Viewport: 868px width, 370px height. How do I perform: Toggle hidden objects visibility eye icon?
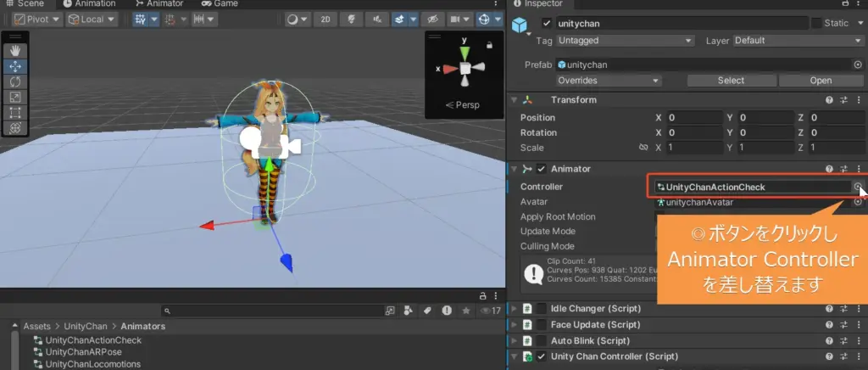[432, 20]
